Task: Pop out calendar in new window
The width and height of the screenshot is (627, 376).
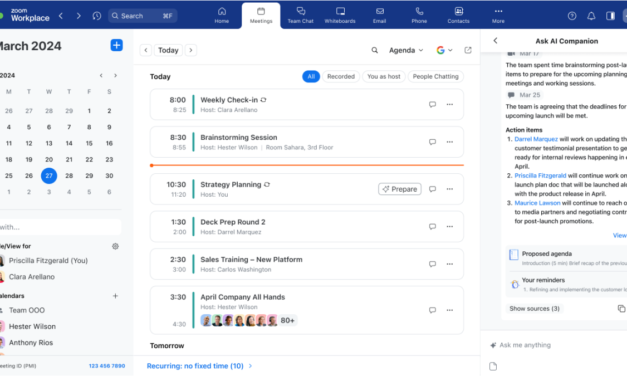Action: (x=468, y=50)
